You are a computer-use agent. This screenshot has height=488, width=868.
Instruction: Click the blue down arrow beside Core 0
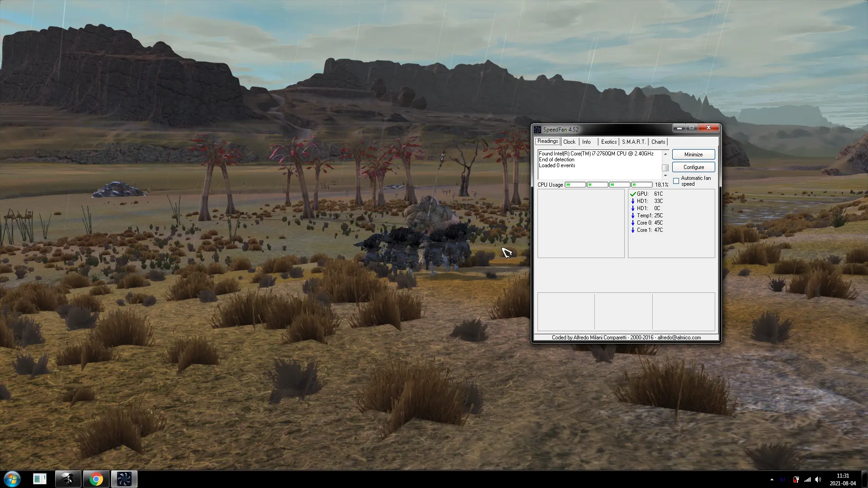click(633, 223)
